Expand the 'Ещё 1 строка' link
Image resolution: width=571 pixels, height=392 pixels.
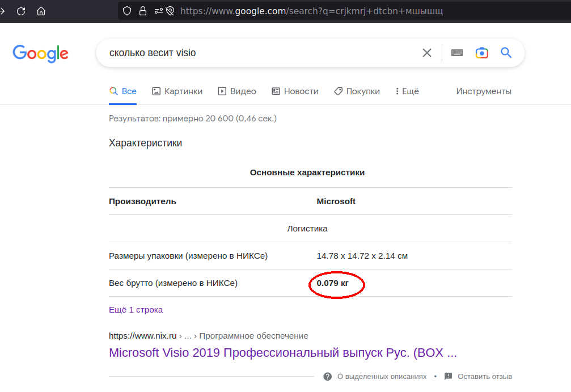(x=136, y=310)
